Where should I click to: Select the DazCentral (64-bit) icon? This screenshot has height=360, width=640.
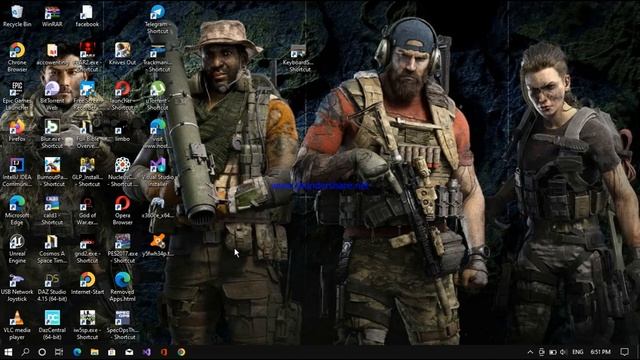[x=52, y=325]
